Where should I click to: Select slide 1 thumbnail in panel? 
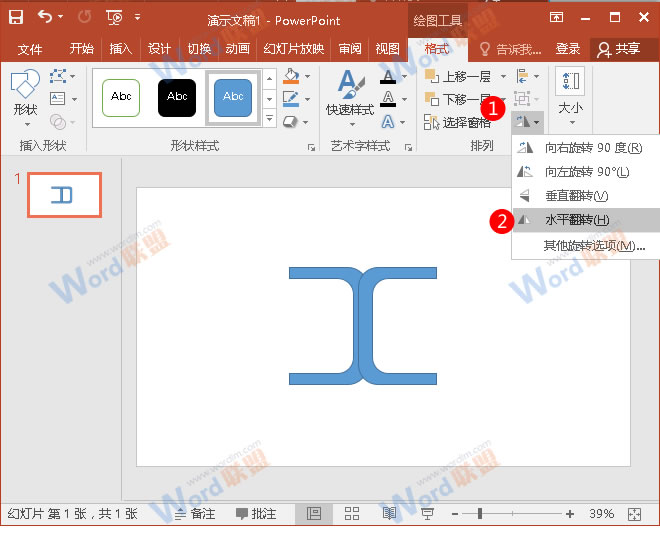[x=64, y=195]
